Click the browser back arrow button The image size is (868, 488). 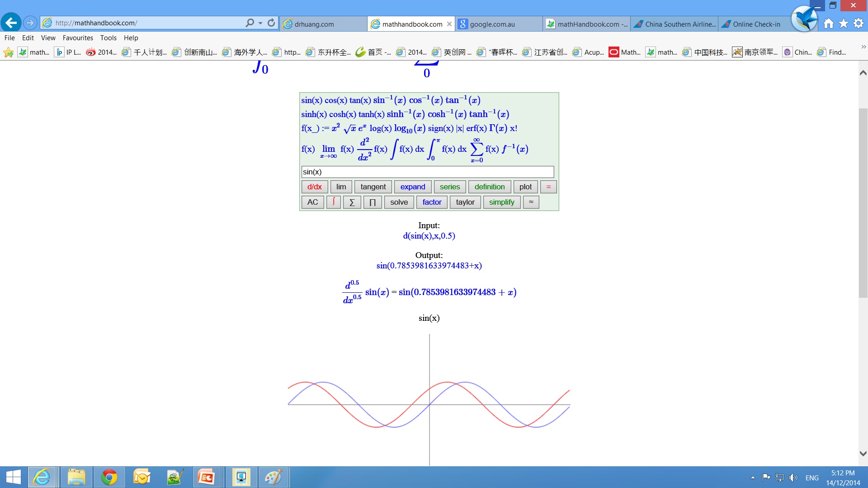[x=11, y=23]
